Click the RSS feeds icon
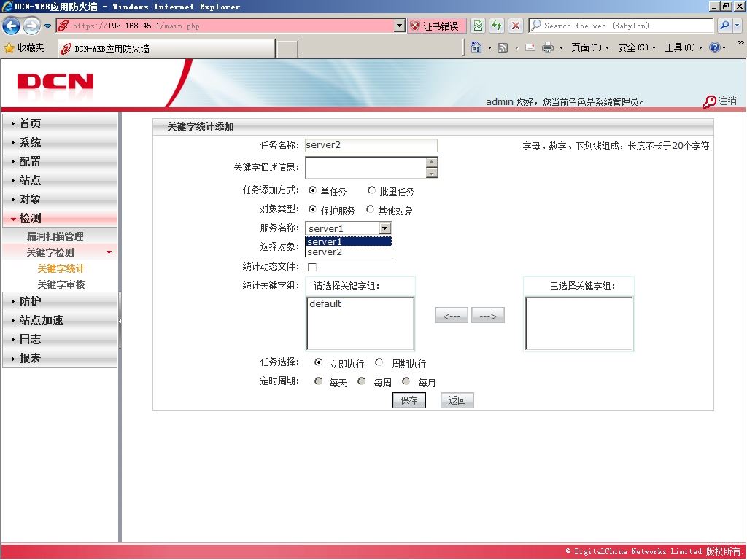This screenshot has height=560, width=747. click(x=503, y=47)
